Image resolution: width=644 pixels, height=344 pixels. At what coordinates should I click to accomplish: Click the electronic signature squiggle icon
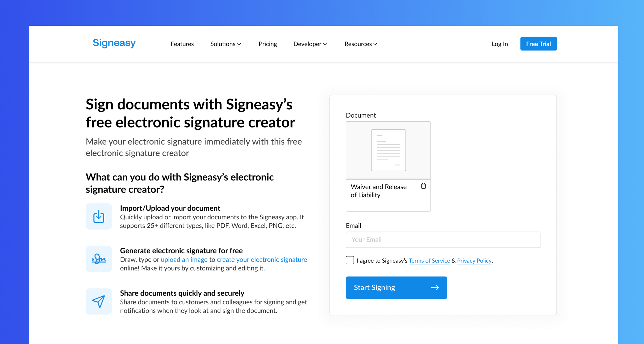pos(99,259)
